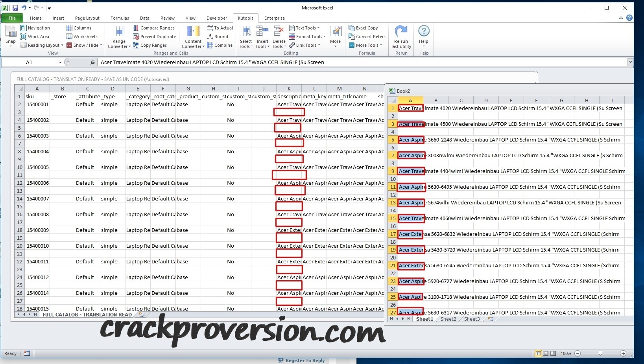Viewport: 644px width, 364px height.
Task: Click the macro record icon in status bar
Action: click(x=27, y=353)
